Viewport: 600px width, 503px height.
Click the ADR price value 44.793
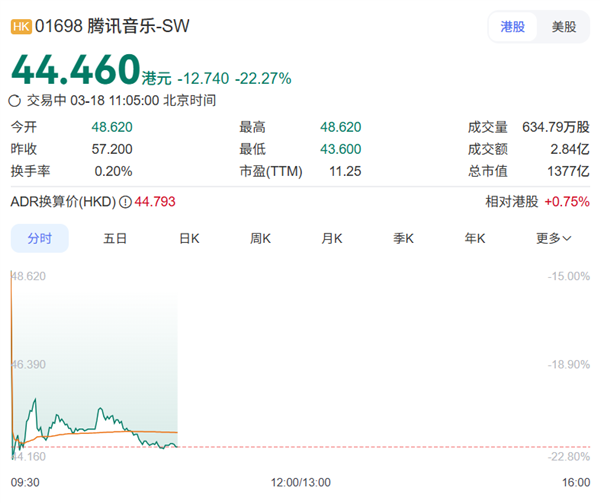(156, 202)
